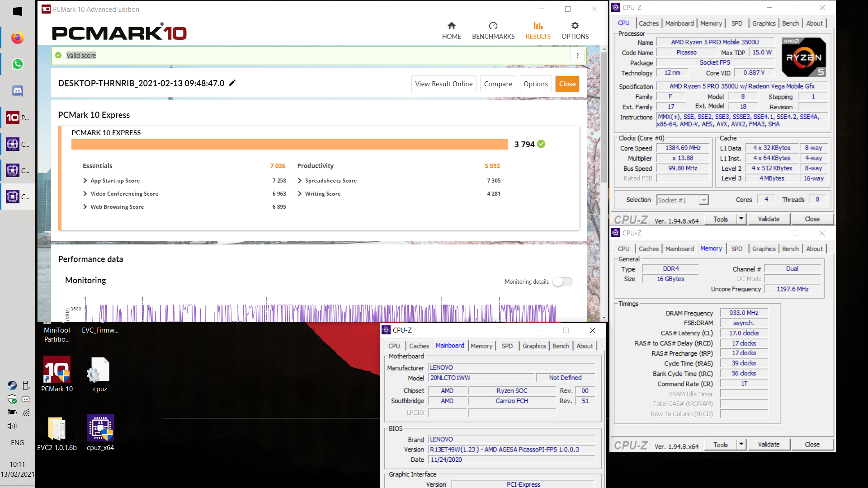The height and width of the screenshot is (488, 868).
Task: Click the battery status tray icon
Action: tap(12, 413)
